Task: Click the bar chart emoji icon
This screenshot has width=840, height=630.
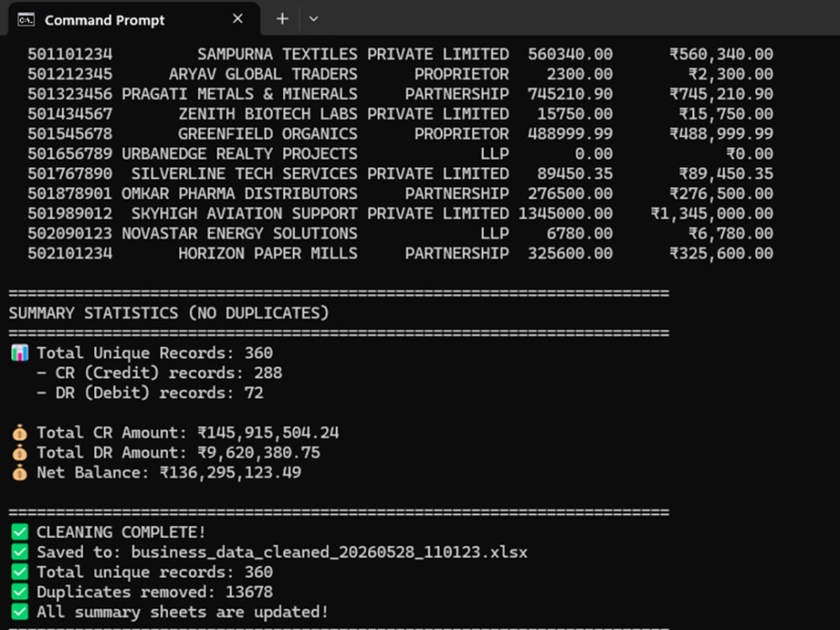Action: (20, 353)
